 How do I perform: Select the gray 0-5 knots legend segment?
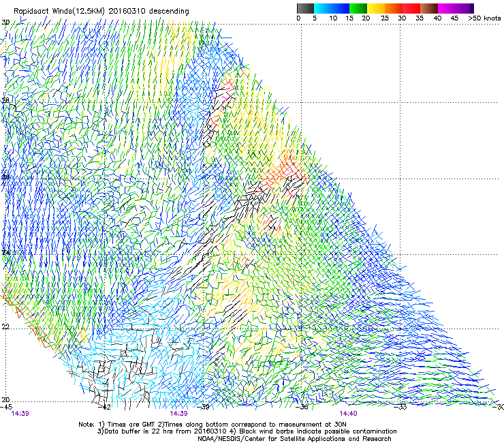coord(305,8)
